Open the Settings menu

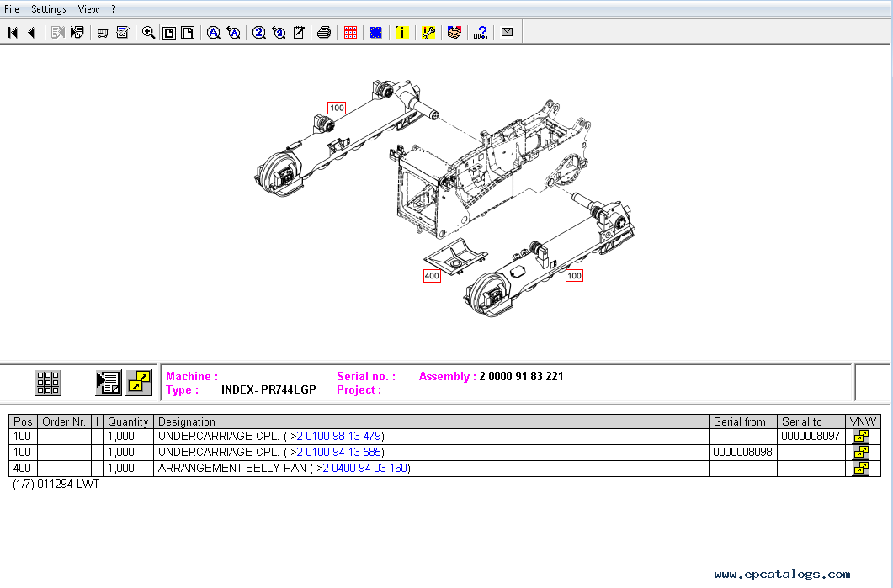coord(49,9)
